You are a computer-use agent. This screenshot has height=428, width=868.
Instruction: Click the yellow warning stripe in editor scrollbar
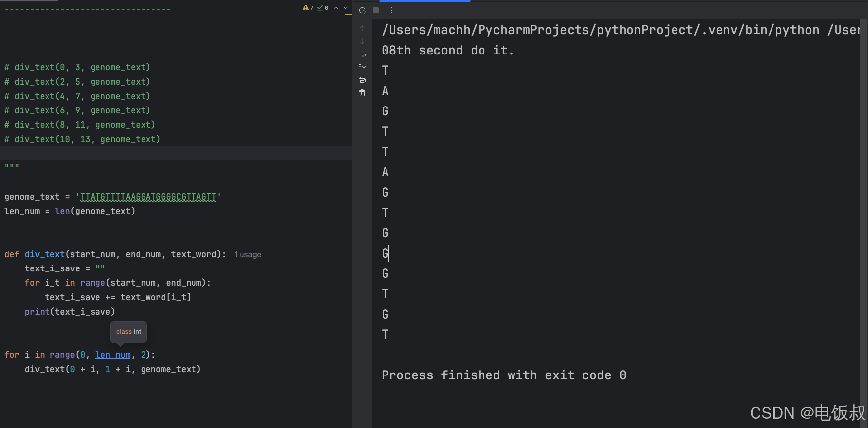pyautogui.click(x=348, y=15)
